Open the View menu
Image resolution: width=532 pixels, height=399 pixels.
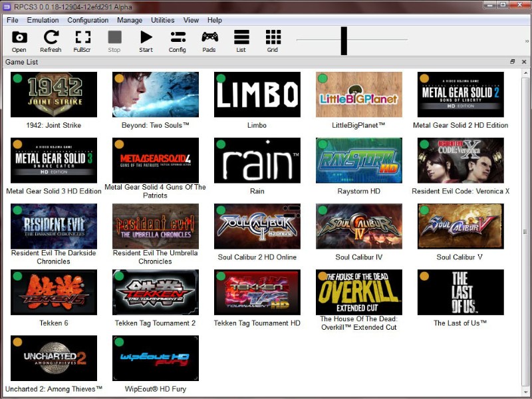(191, 21)
